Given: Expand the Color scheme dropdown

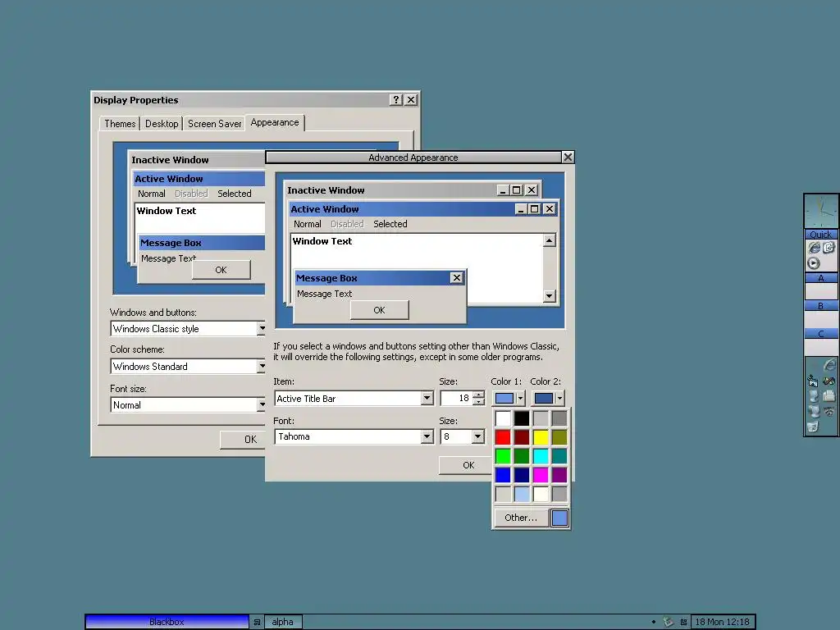Looking at the screenshot, I should [262, 367].
